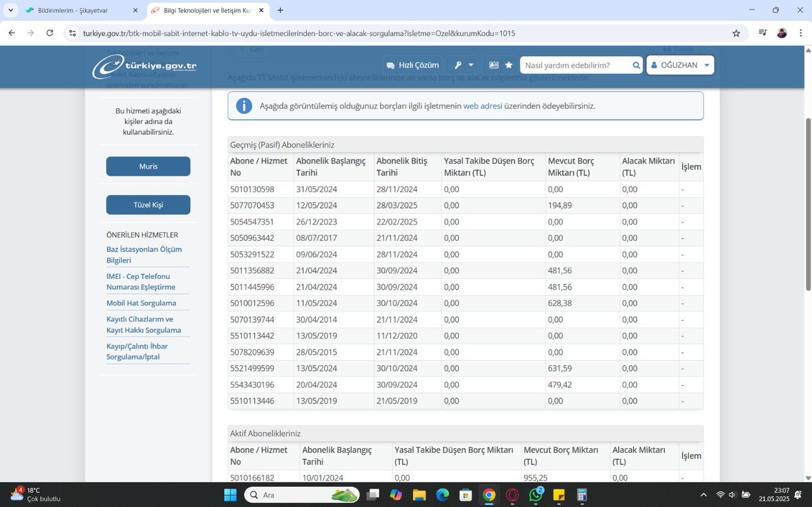Bookmark page with address bar star
Viewport: 812px width, 507px height.
click(736, 32)
